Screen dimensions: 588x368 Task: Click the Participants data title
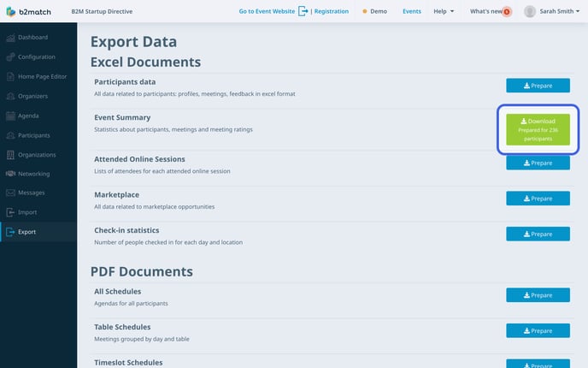(x=125, y=82)
